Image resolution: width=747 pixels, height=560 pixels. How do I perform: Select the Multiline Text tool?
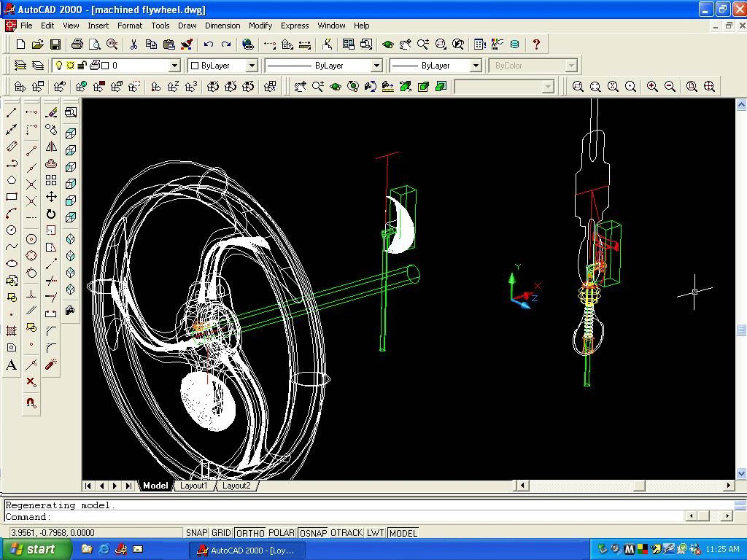(x=10, y=365)
